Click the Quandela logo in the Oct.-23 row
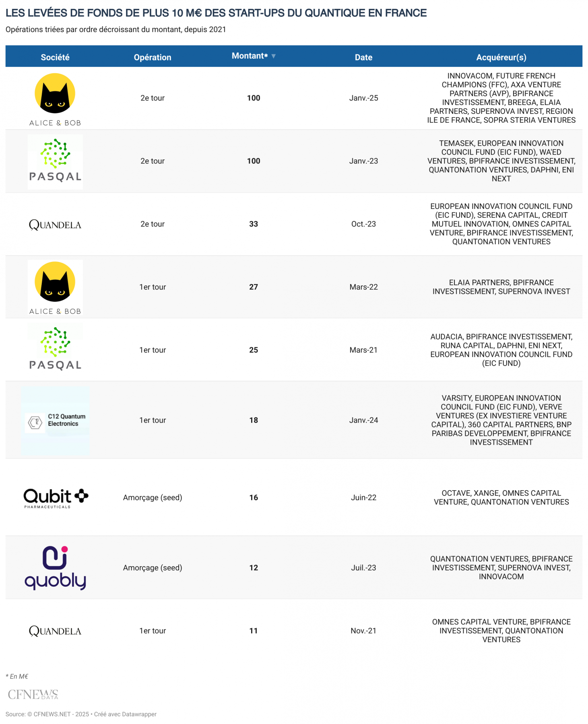Screen dimensions: 588x724 (x=55, y=225)
